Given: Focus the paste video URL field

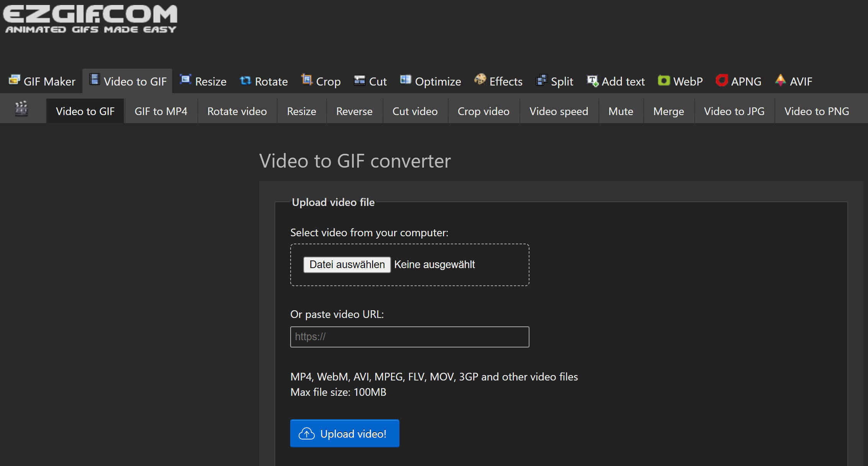Looking at the screenshot, I should pyautogui.click(x=409, y=337).
